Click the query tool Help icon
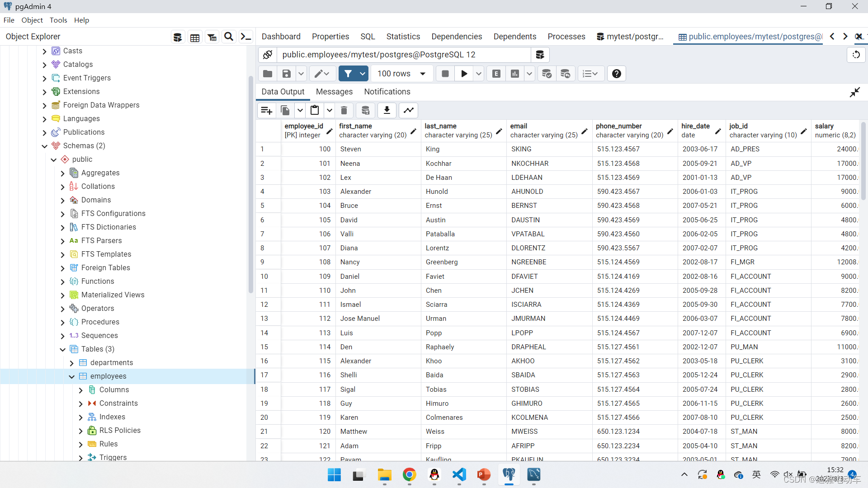The width and height of the screenshot is (868, 488). click(x=616, y=74)
